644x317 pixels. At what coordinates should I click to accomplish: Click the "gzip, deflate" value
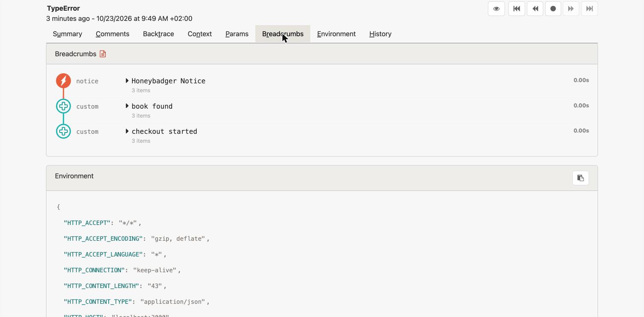(x=178, y=239)
